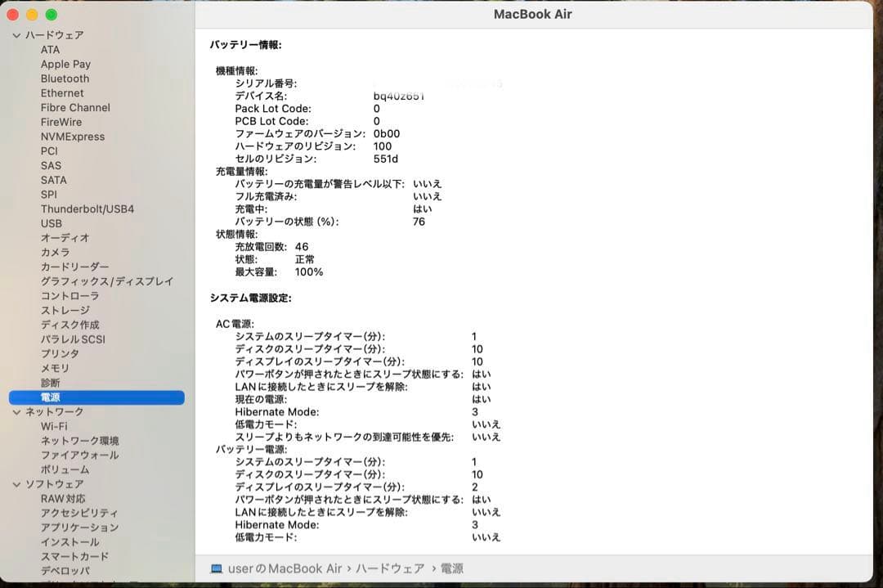Screen dimensions: 883x588
Task: Click the 充放電回数 value 46
Action: point(302,247)
